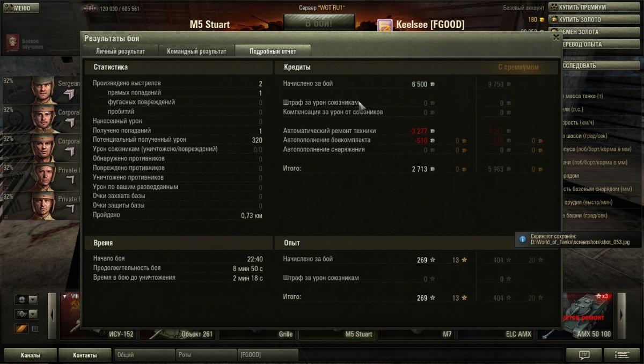
Task: Click the screenshot saved info icon
Action: 523,239
